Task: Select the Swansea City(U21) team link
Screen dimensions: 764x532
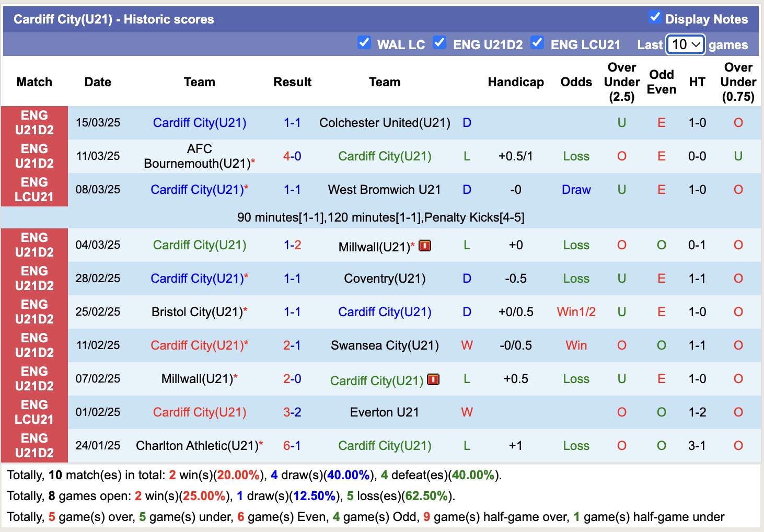Action: (x=385, y=345)
